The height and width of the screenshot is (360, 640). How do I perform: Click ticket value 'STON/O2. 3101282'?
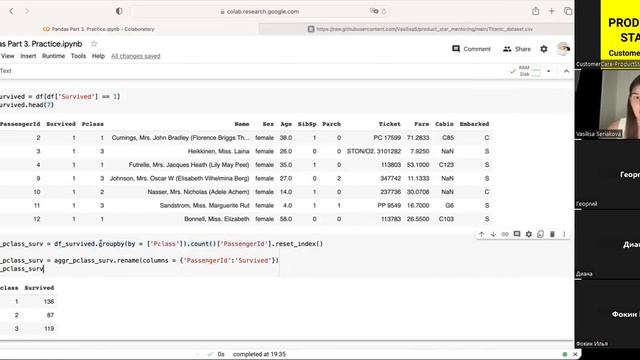(x=374, y=151)
